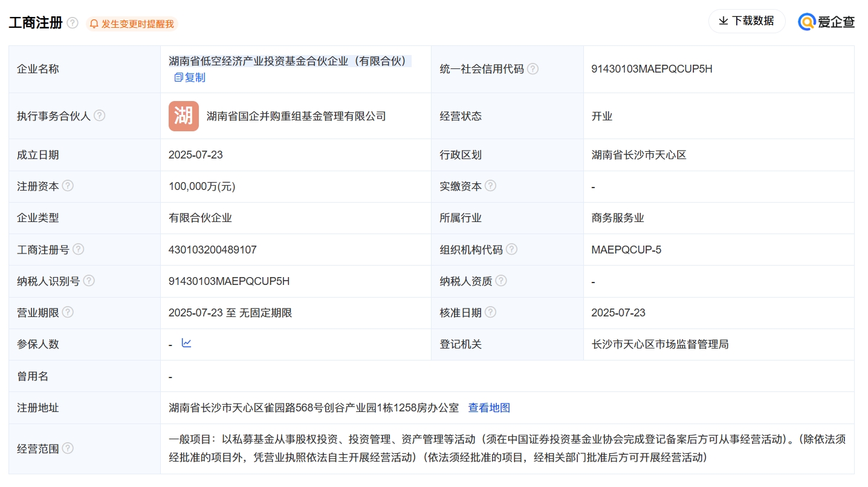868x487 pixels.
Task: Click the orange 湖 company avatar
Action: pyautogui.click(x=183, y=116)
